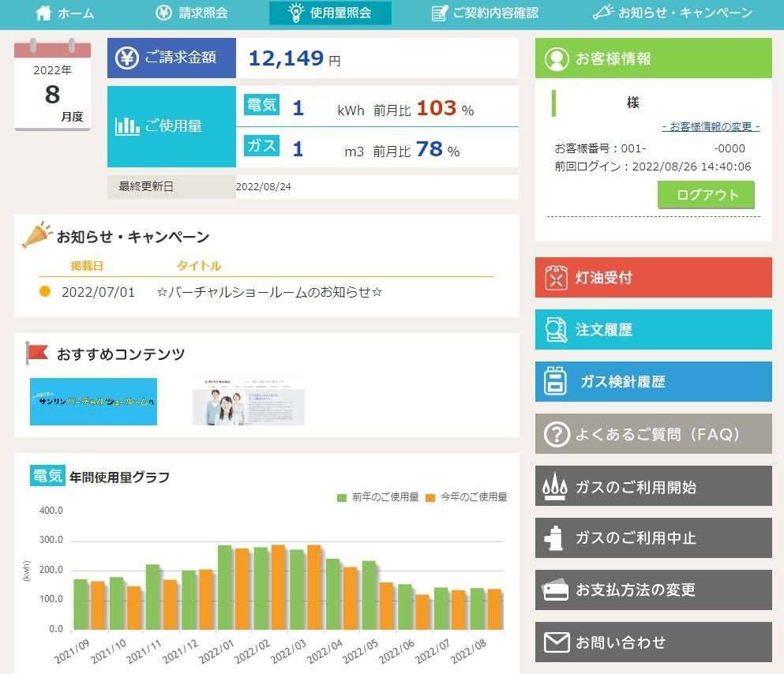Click the megaphone icon beside お知らせ・キャンペーン nav
784x674 pixels.
602,13
